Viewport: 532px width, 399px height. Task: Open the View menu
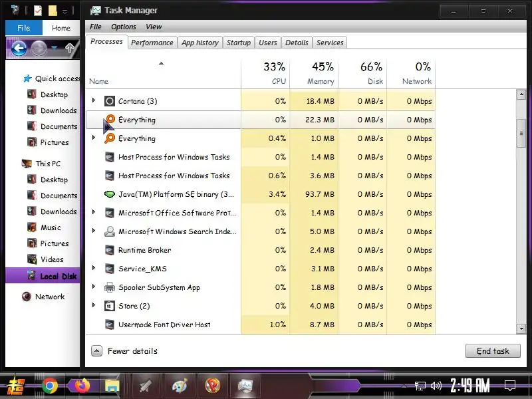[154, 27]
